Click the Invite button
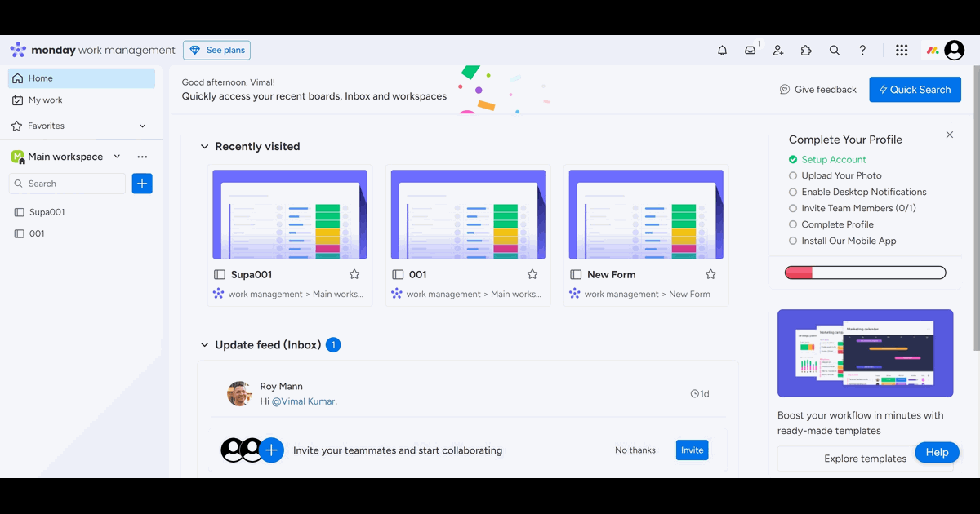980x514 pixels. click(x=692, y=450)
